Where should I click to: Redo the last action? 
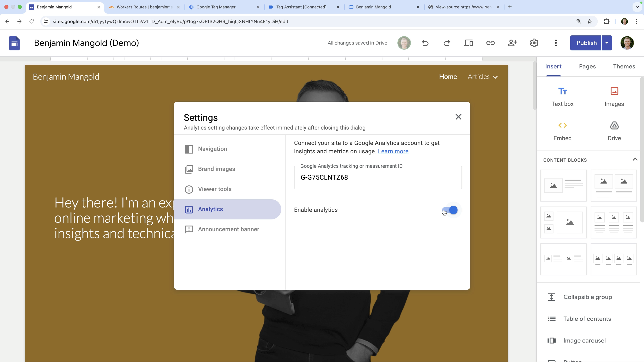point(447,43)
